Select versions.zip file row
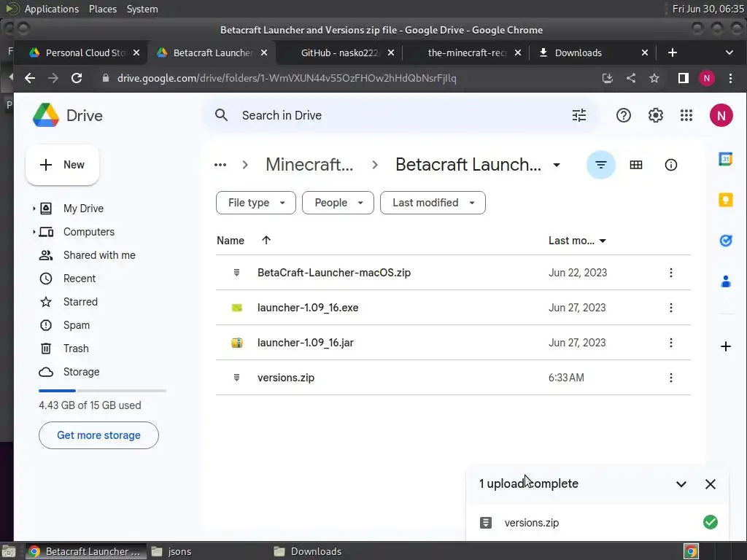This screenshot has width=747, height=560. (453, 378)
